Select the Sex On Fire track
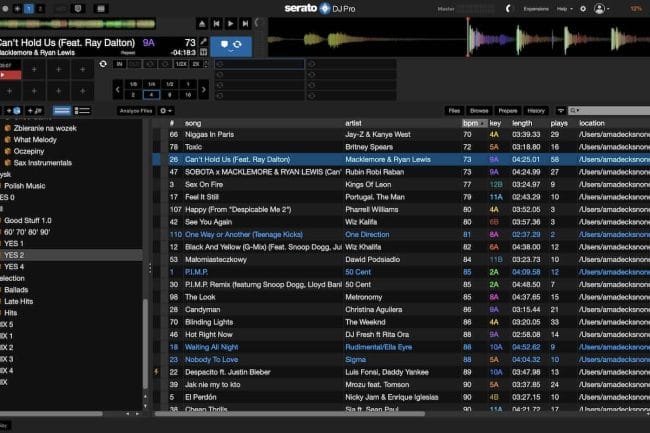The image size is (650, 433). click(x=401, y=184)
